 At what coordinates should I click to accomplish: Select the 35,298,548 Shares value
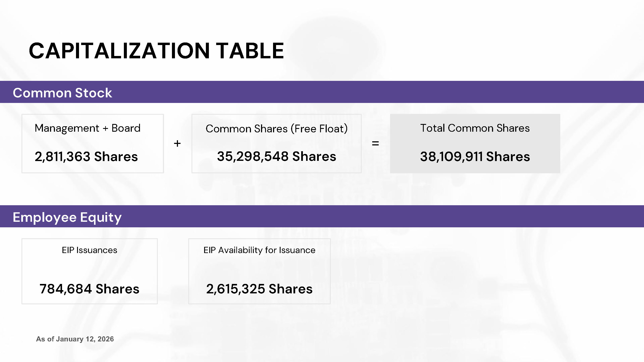pos(276,156)
